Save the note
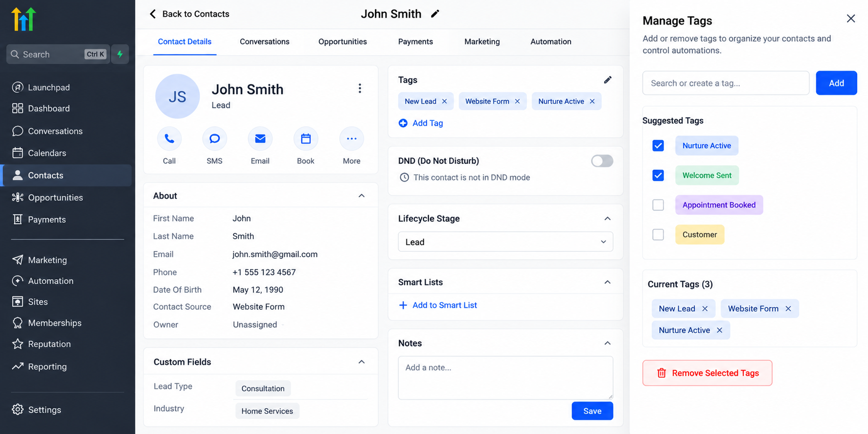 (x=592, y=411)
